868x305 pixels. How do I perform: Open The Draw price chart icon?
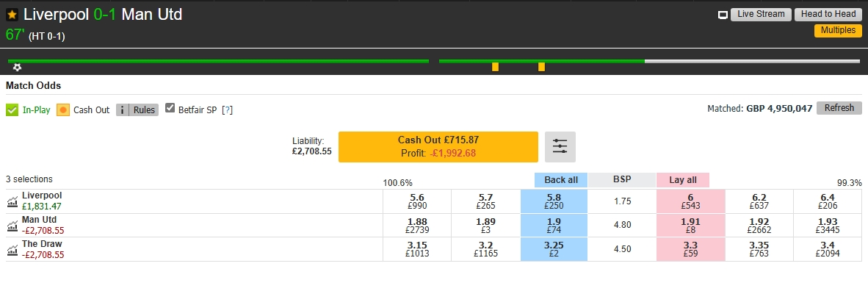12,250
